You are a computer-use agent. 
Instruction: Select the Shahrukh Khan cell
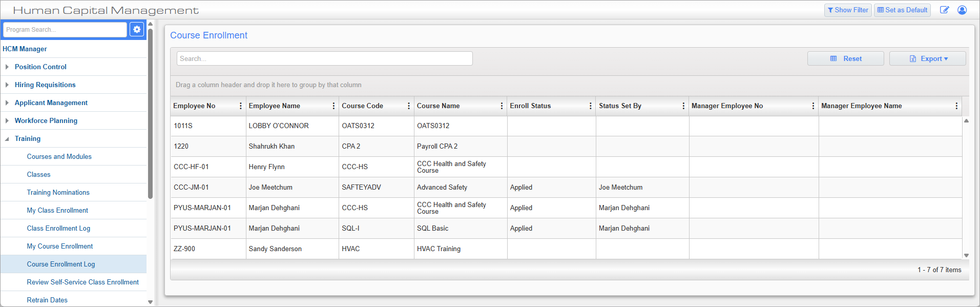(292, 146)
